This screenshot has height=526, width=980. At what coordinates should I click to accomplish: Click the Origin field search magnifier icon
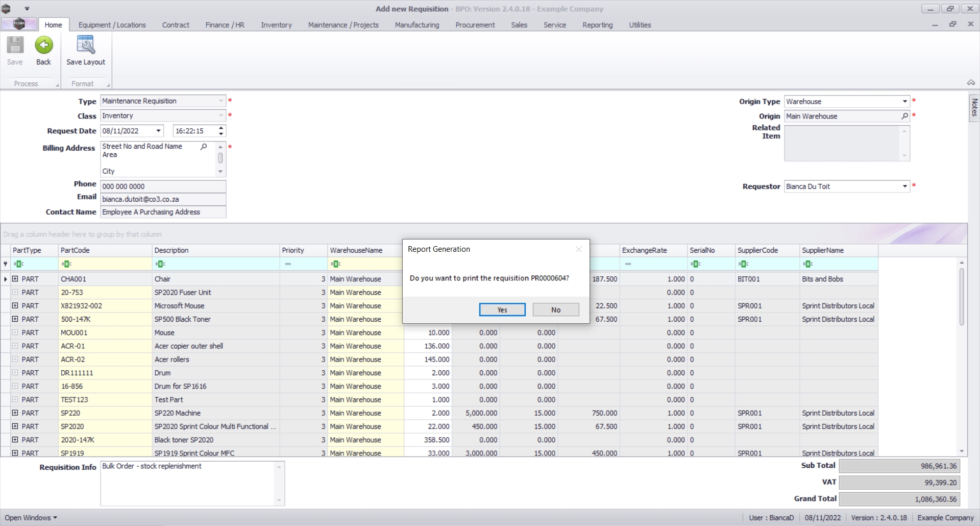point(904,116)
